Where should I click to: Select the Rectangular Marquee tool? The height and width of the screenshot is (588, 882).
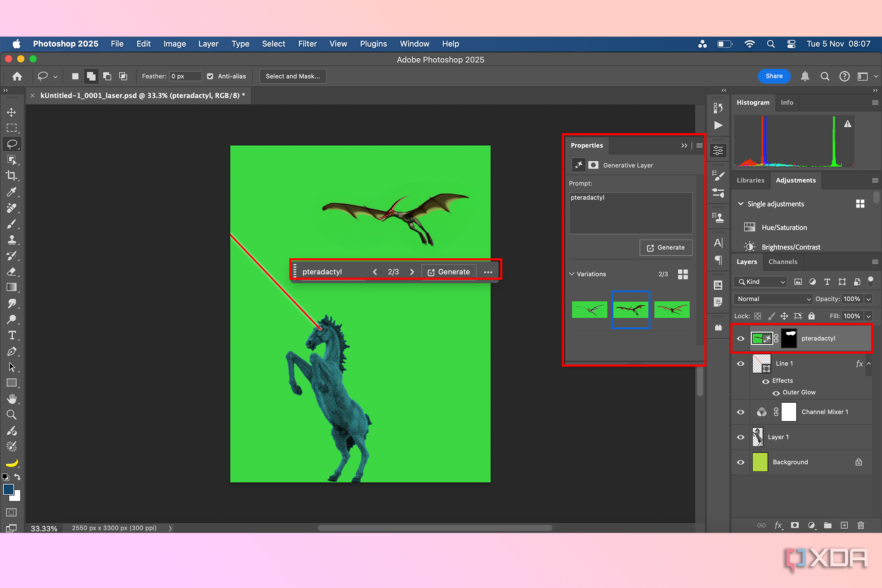pyautogui.click(x=12, y=128)
